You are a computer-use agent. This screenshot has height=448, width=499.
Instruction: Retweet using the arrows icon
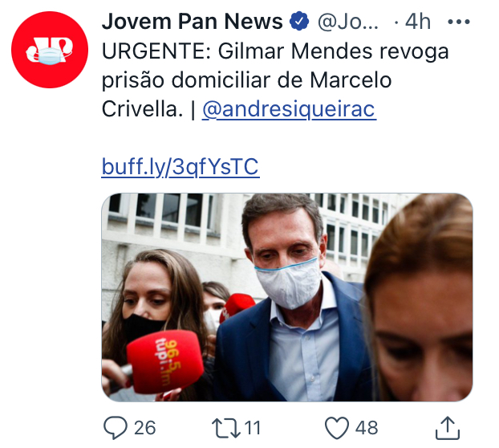tap(226, 428)
